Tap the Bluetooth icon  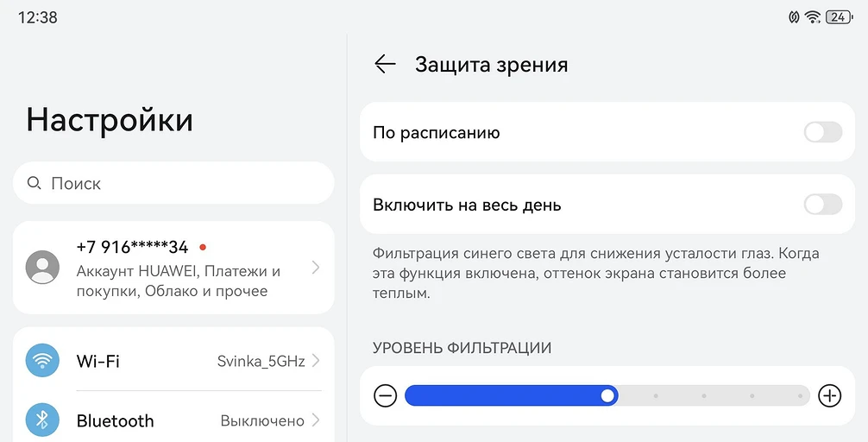[x=42, y=420]
